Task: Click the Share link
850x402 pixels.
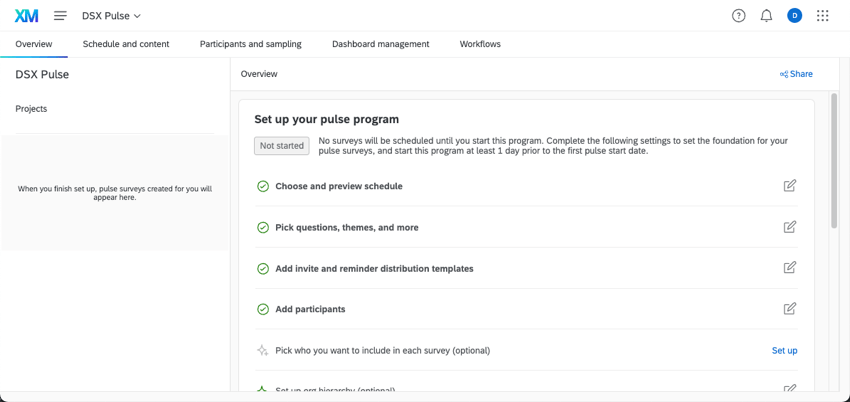Action: point(796,74)
